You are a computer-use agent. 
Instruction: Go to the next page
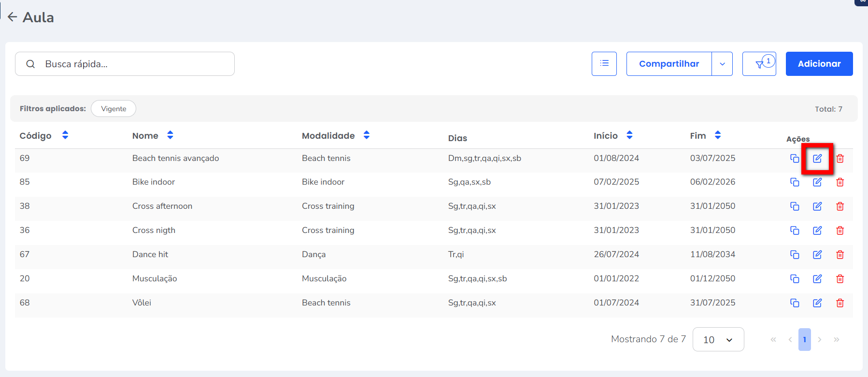(x=820, y=339)
